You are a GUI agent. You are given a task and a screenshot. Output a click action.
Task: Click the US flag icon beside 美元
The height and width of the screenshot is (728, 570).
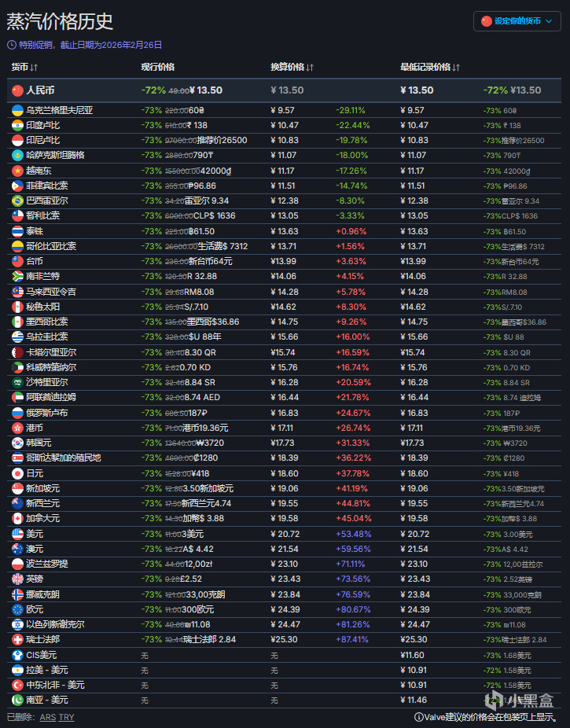coord(17,534)
